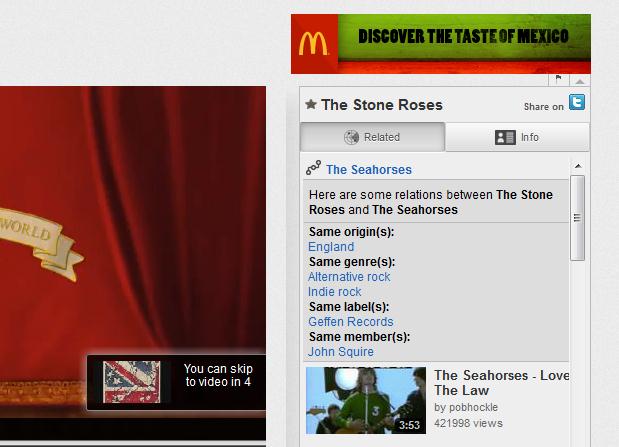Open the Alternative rock genre link
This screenshot has width=619, height=447.
coord(349,277)
